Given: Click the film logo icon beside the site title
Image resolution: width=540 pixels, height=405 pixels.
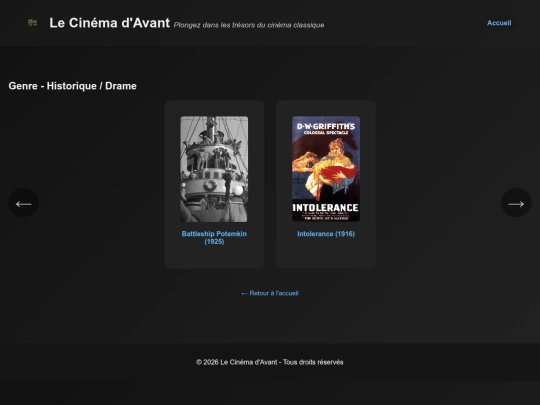Looking at the screenshot, I should click(x=32, y=23).
